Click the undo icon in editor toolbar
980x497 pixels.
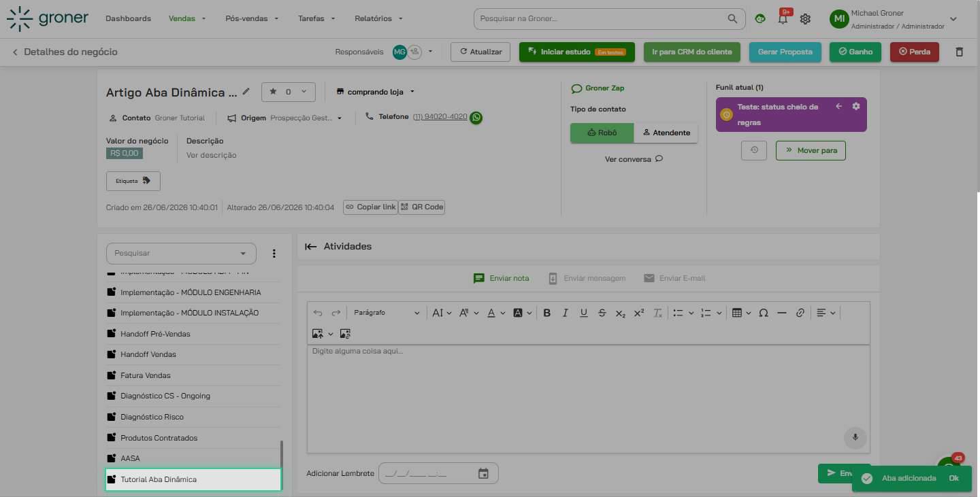tap(318, 313)
